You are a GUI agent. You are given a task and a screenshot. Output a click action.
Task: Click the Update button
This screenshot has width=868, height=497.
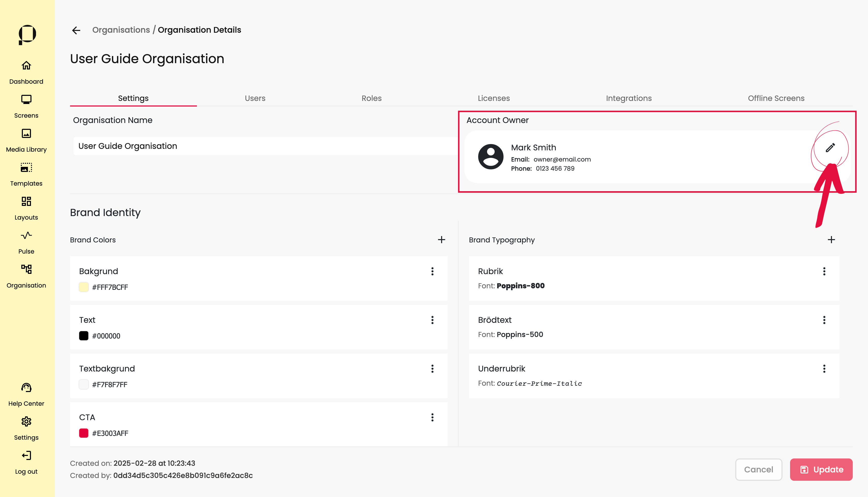coord(821,469)
